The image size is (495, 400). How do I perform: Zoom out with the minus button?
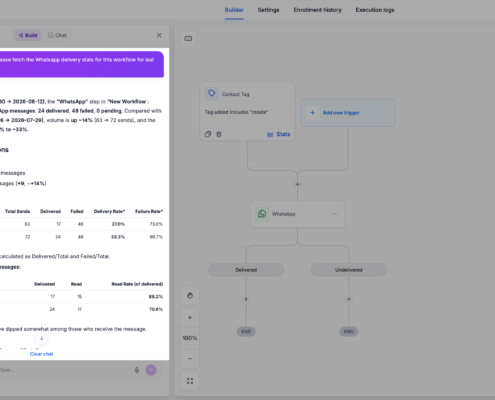(190, 359)
